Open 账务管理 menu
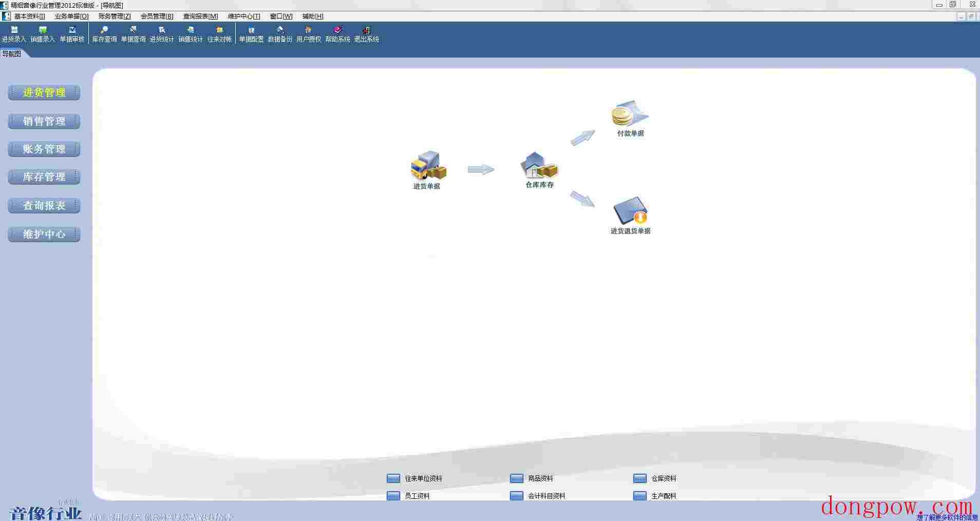 pos(115,16)
